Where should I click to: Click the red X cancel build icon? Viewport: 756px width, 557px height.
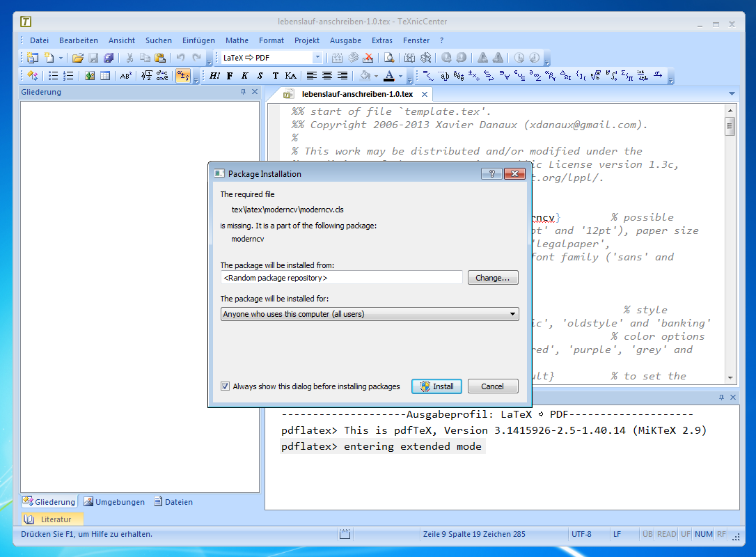point(368,58)
